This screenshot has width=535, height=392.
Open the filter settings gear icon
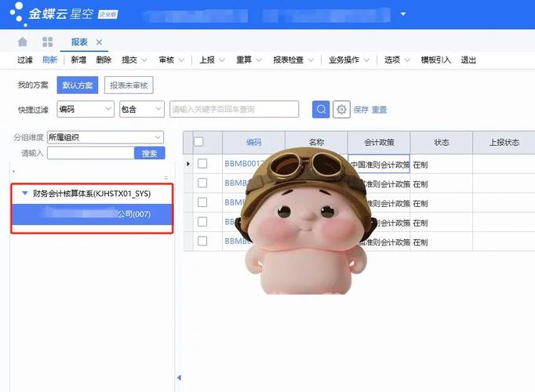coord(341,110)
